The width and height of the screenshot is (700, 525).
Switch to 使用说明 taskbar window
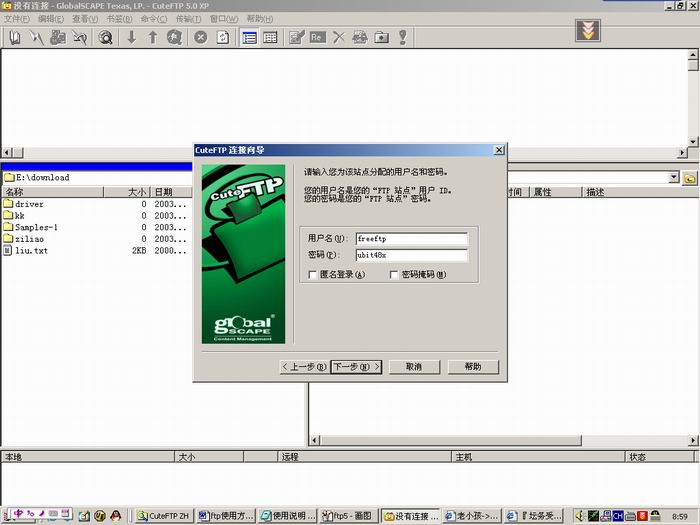tap(288, 516)
